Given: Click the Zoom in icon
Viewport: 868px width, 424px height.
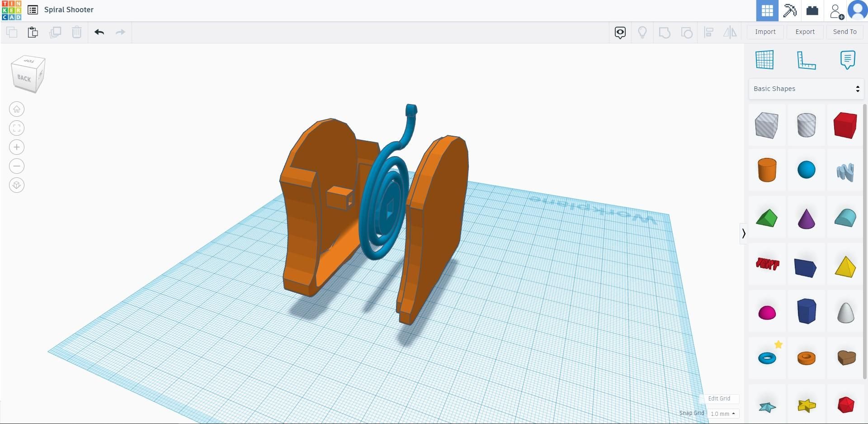Looking at the screenshot, I should tap(16, 147).
